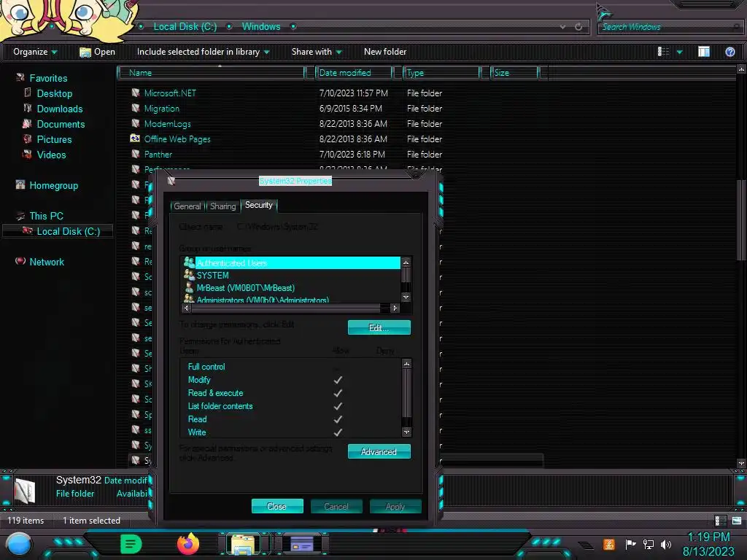
Task: Click the Microsoft.NET folder icon
Action: coord(135,93)
